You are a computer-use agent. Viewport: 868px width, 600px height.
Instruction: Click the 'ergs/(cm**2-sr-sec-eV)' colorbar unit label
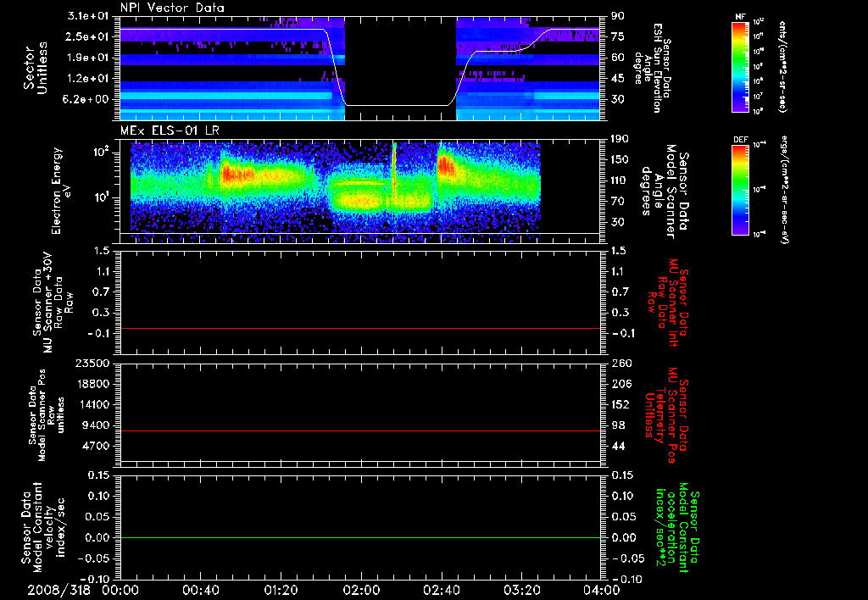click(784, 189)
